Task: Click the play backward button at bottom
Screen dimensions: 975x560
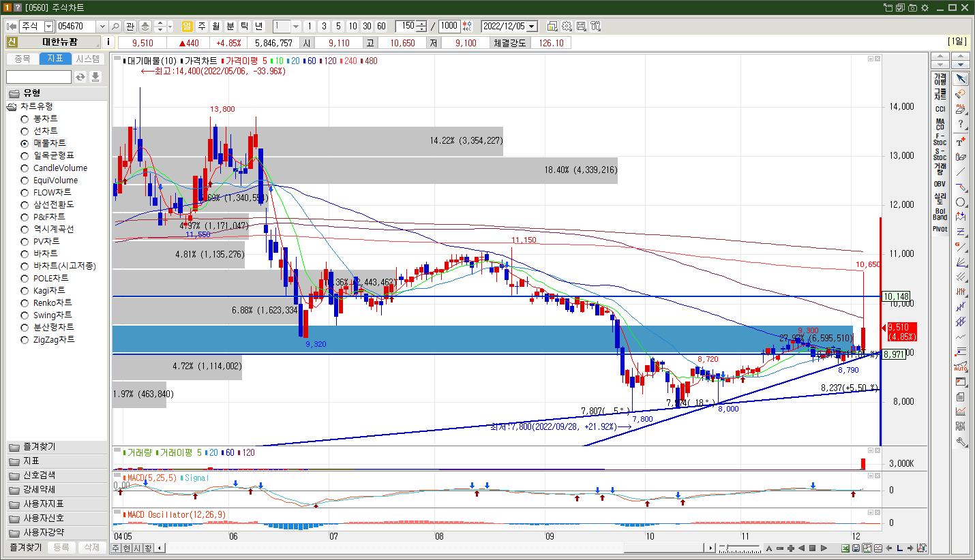Action: click(x=802, y=548)
